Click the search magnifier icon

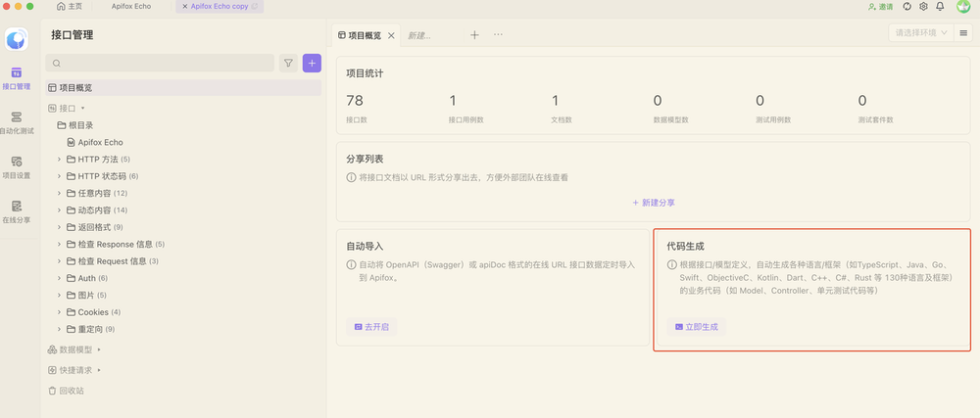coord(57,63)
